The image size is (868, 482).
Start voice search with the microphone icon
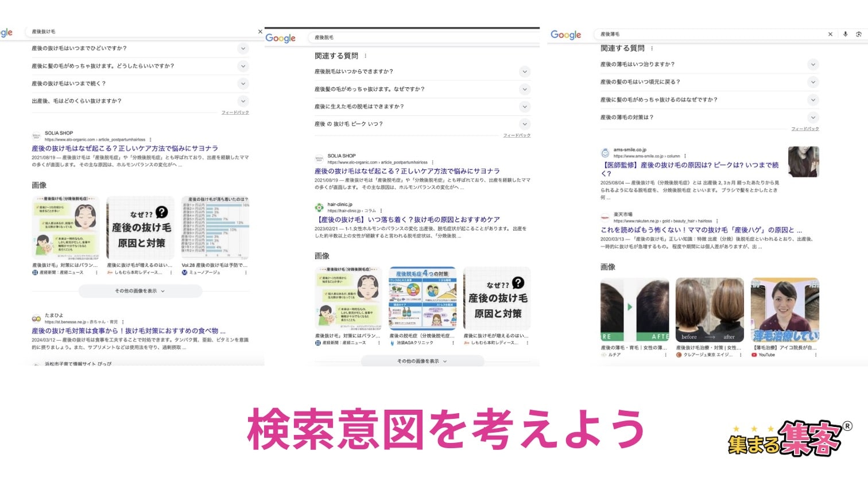click(x=845, y=34)
